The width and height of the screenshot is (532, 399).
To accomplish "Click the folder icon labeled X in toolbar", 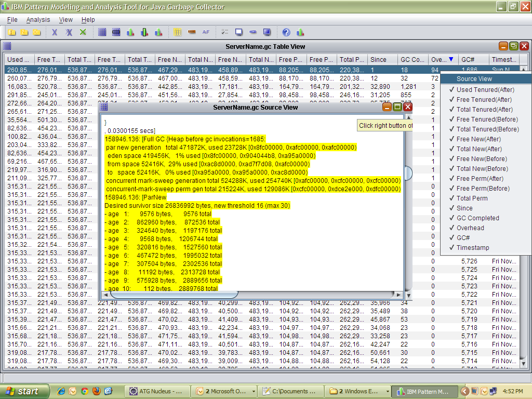I will (37, 32).
